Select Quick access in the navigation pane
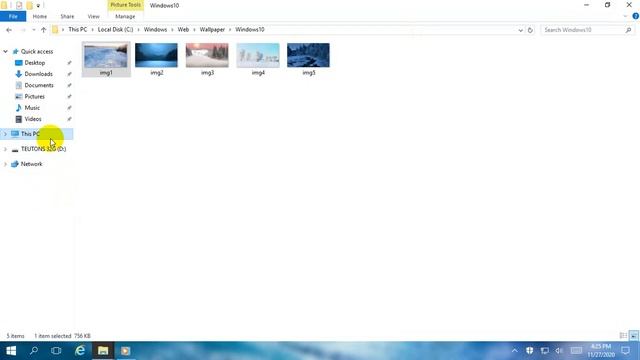The width and height of the screenshot is (640, 360). pos(37,51)
